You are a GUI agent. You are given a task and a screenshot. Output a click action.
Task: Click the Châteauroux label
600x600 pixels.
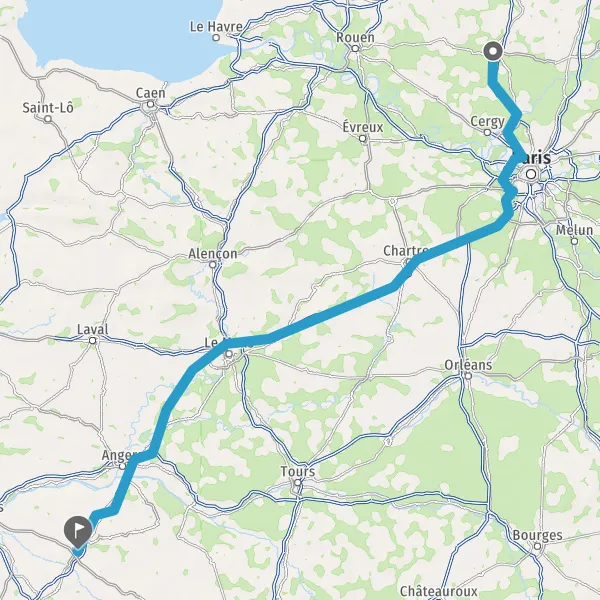pos(439,591)
